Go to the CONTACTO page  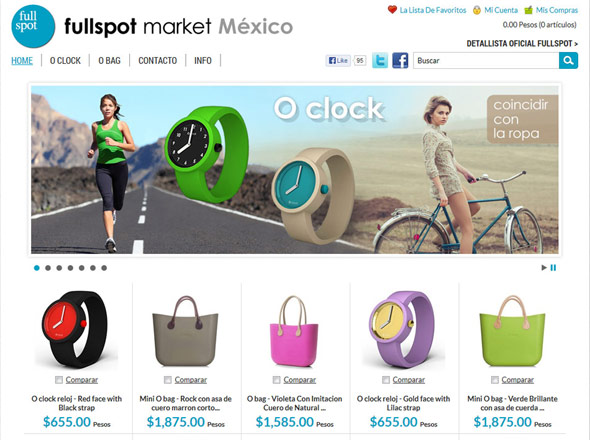[158, 61]
